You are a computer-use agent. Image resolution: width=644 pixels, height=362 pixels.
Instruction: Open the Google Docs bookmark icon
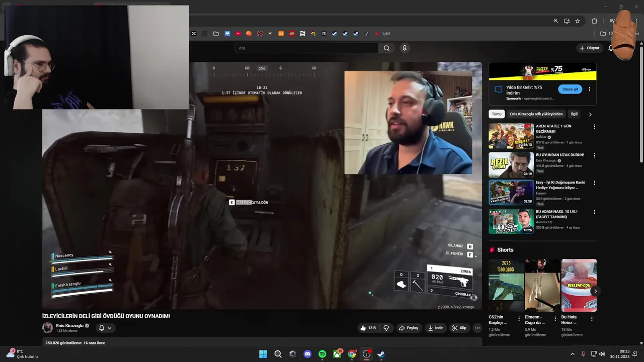pyautogui.click(x=227, y=34)
